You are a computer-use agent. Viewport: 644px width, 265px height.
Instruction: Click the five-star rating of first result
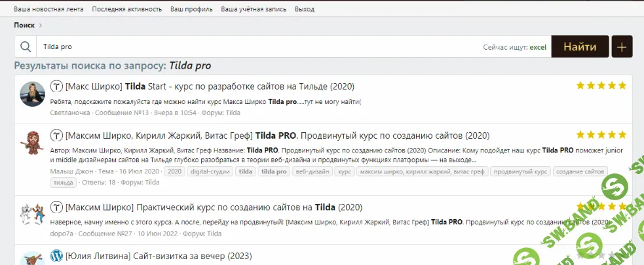click(601, 86)
